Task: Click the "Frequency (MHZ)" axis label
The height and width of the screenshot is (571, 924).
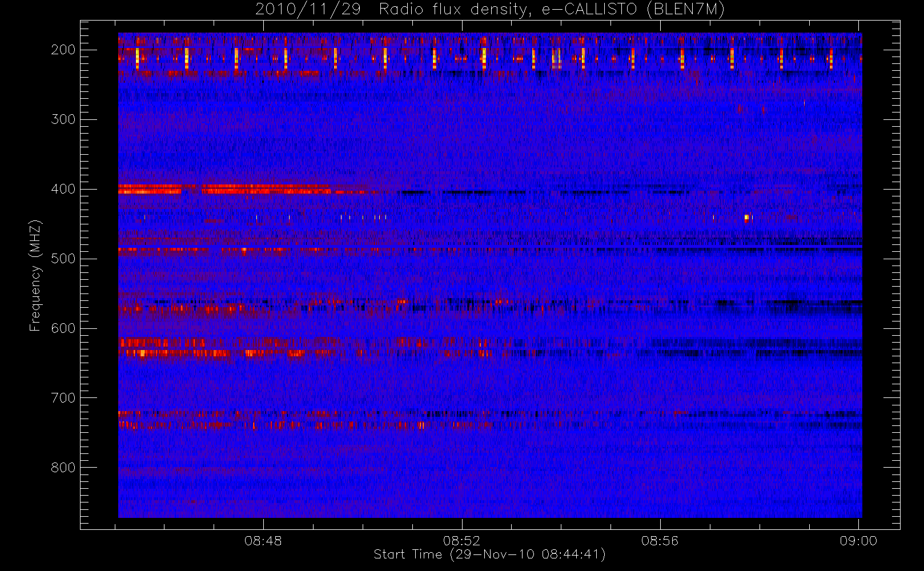Action: click(x=35, y=275)
